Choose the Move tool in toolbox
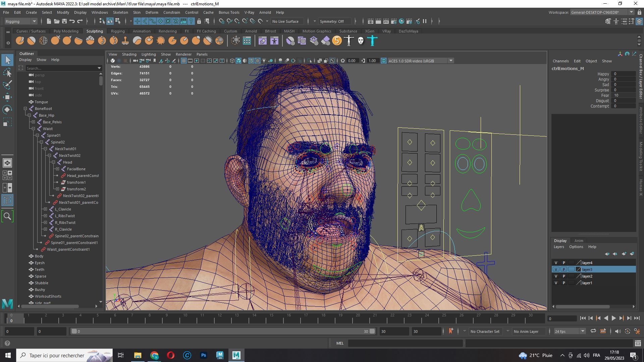Viewport: 644px width, 362px height. coord(7,97)
